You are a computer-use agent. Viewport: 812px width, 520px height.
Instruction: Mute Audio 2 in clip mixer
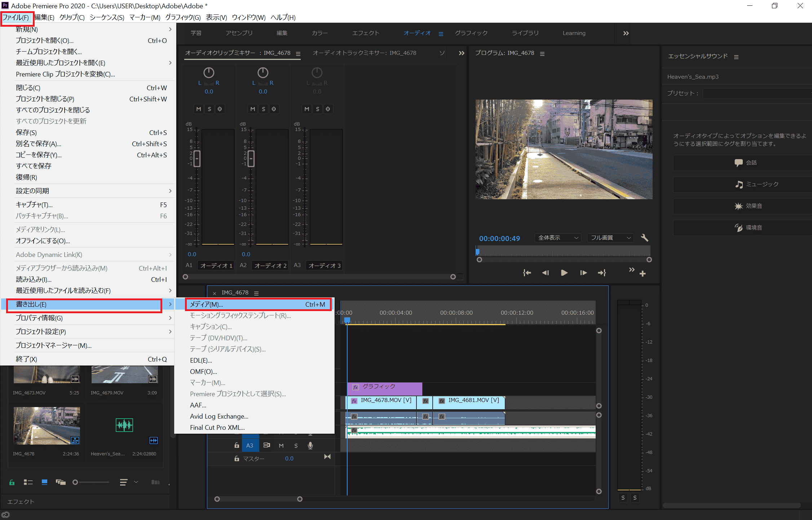pos(253,109)
